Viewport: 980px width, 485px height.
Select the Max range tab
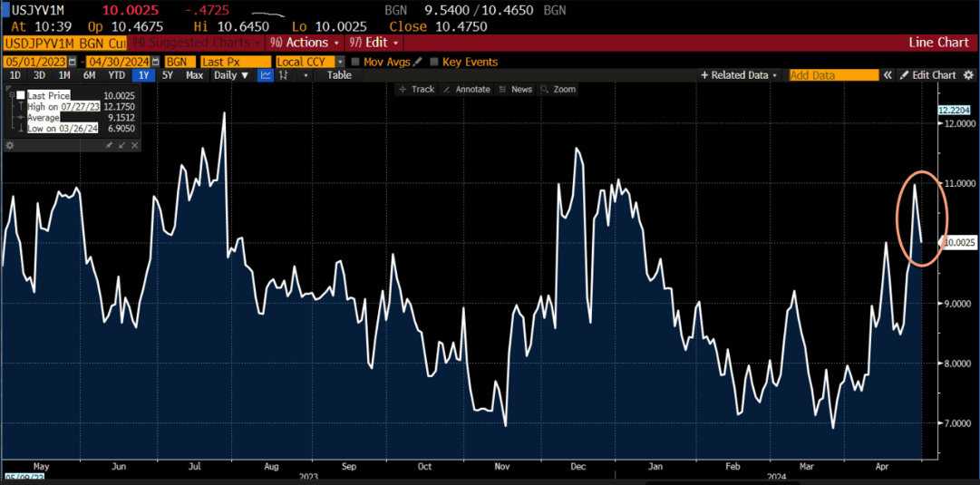coord(194,75)
